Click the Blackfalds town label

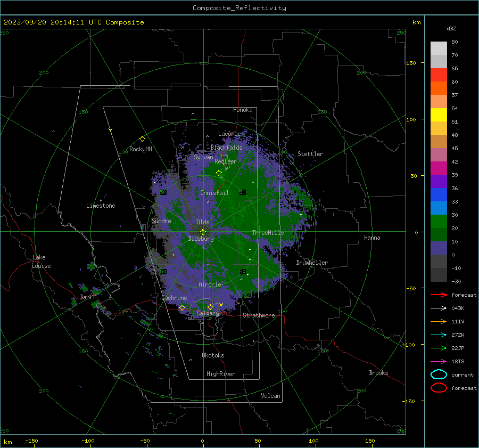click(226, 148)
